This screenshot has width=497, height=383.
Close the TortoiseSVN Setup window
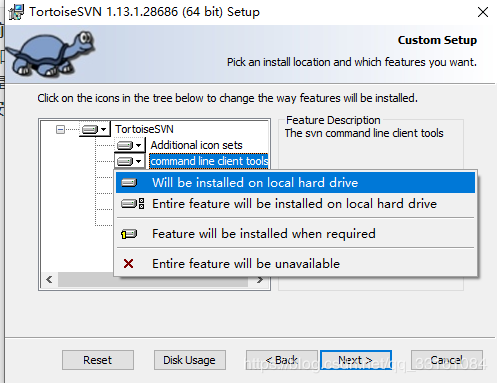click(x=483, y=12)
